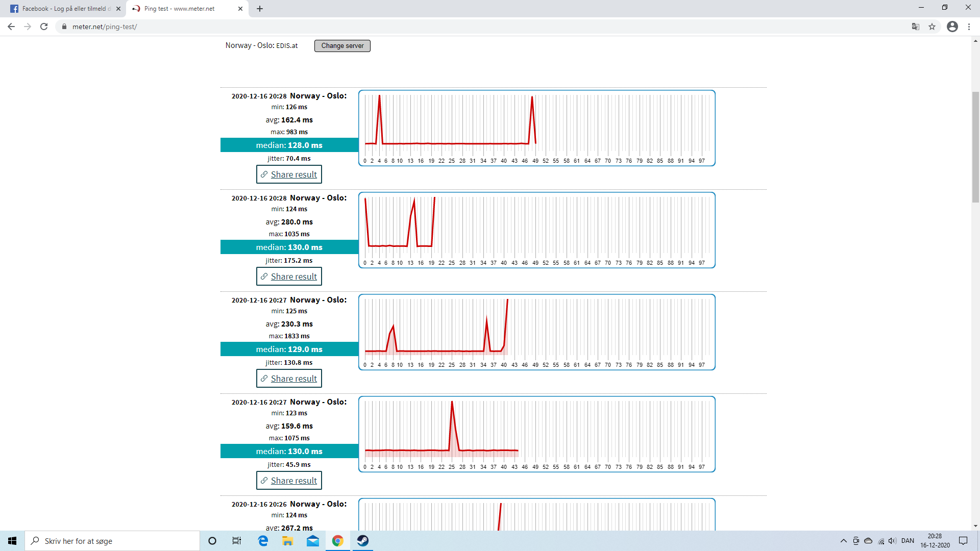
Task: Open the Action Center notification toggle
Action: pos(964,541)
